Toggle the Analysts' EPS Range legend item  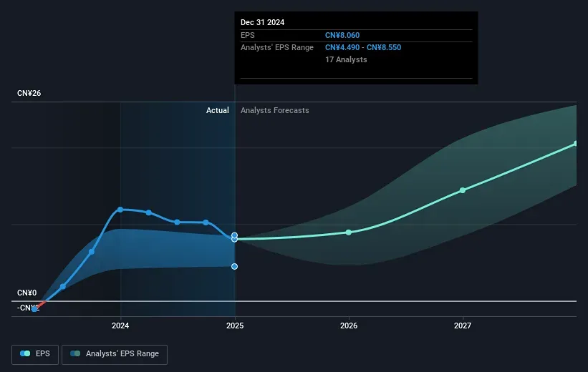[x=115, y=353]
